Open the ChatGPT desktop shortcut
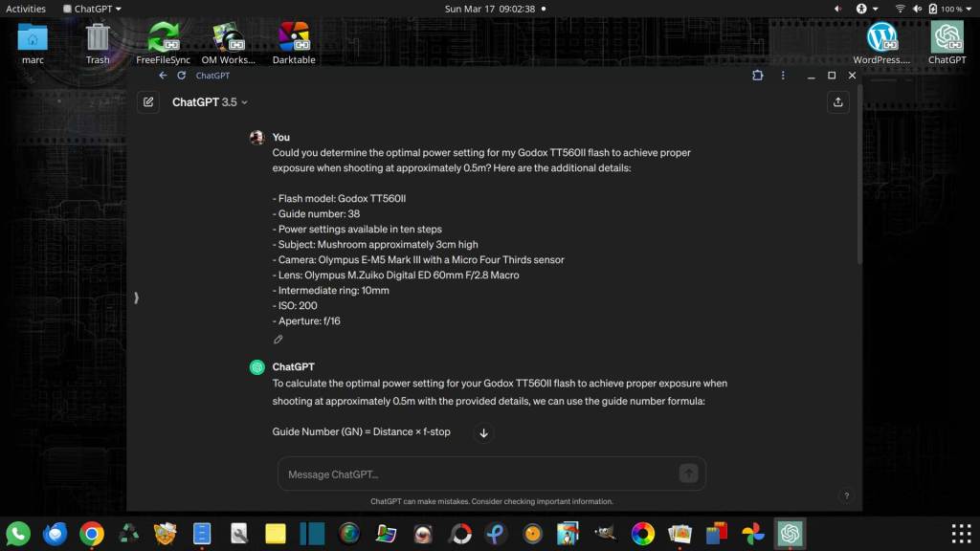Image resolution: width=980 pixels, height=551 pixels. click(x=947, y=44)
